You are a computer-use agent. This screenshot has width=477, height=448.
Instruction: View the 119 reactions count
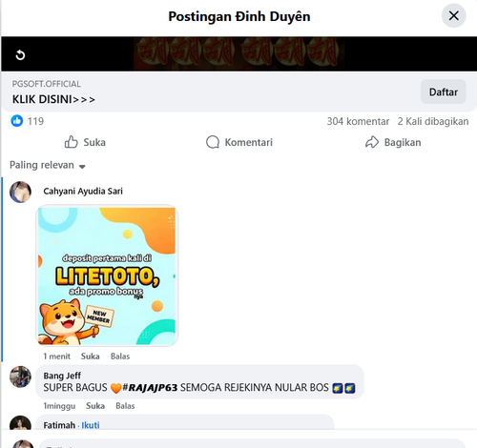click(x=35, y=121)
